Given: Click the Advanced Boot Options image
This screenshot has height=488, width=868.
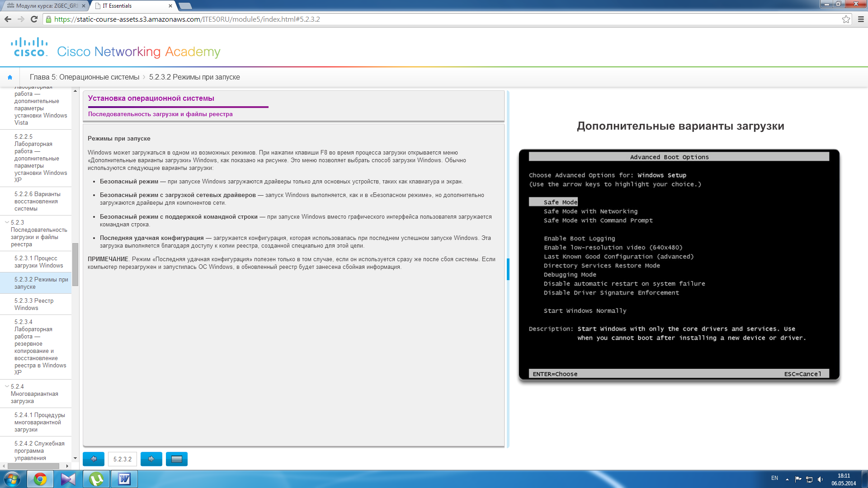Looking at the screenshot, I should click(679, 265).
